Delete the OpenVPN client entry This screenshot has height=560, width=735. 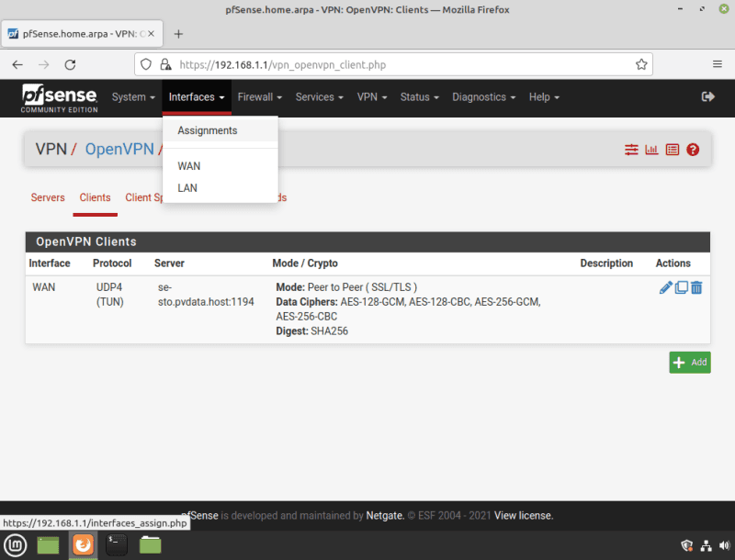coord(696,288)
